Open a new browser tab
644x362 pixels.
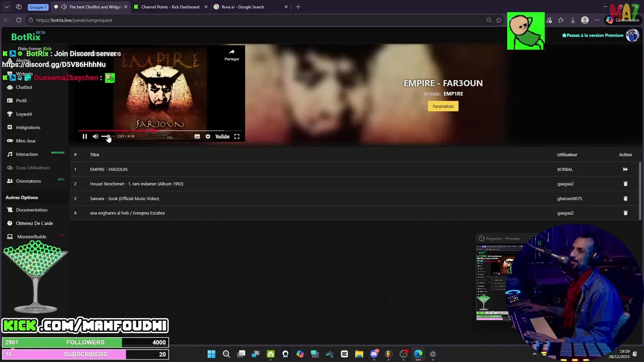coord(298,7)
